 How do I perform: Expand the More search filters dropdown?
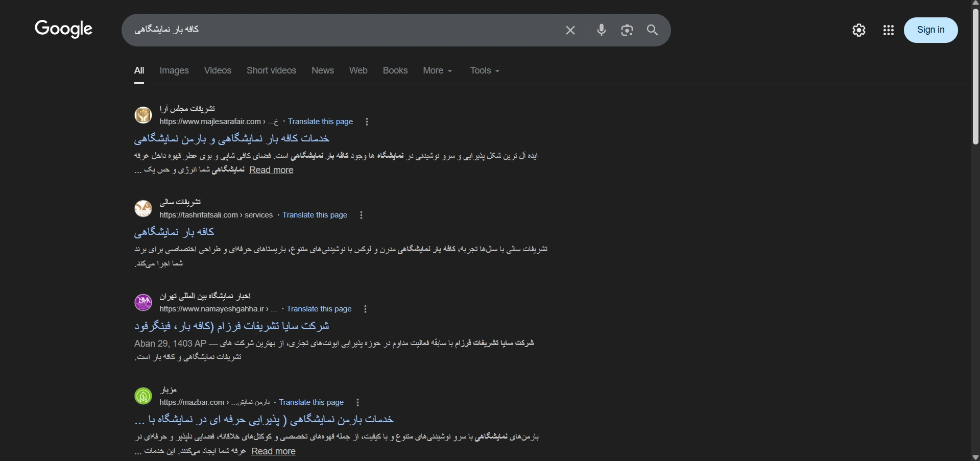[438, 70]
